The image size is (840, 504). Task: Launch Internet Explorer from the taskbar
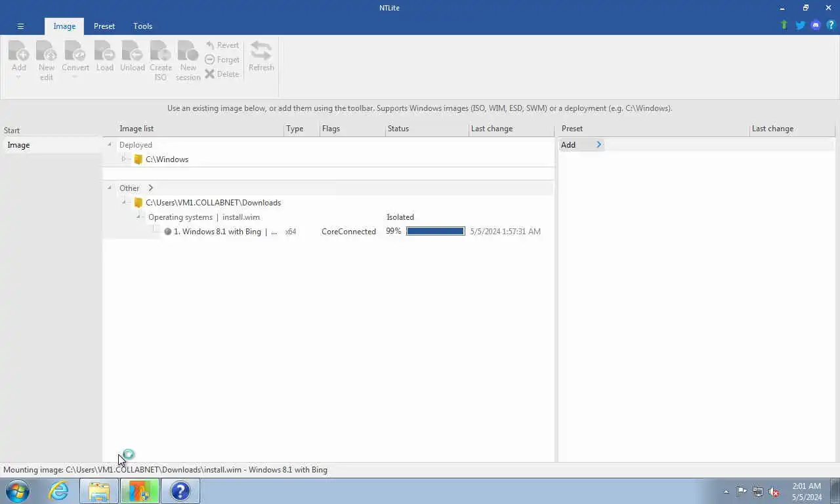58,491
